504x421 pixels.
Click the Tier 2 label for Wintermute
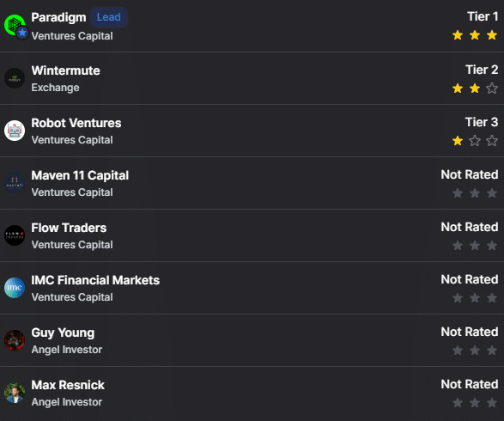pos(482,70)
